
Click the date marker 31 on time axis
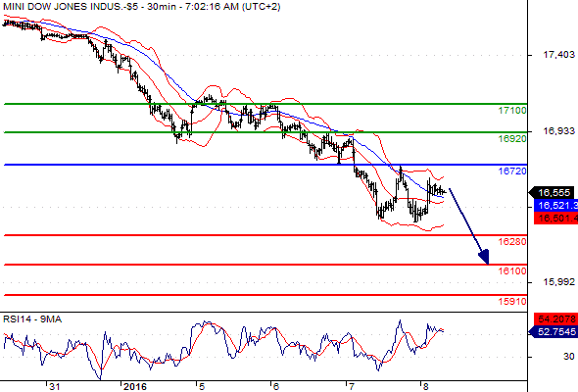55,387
